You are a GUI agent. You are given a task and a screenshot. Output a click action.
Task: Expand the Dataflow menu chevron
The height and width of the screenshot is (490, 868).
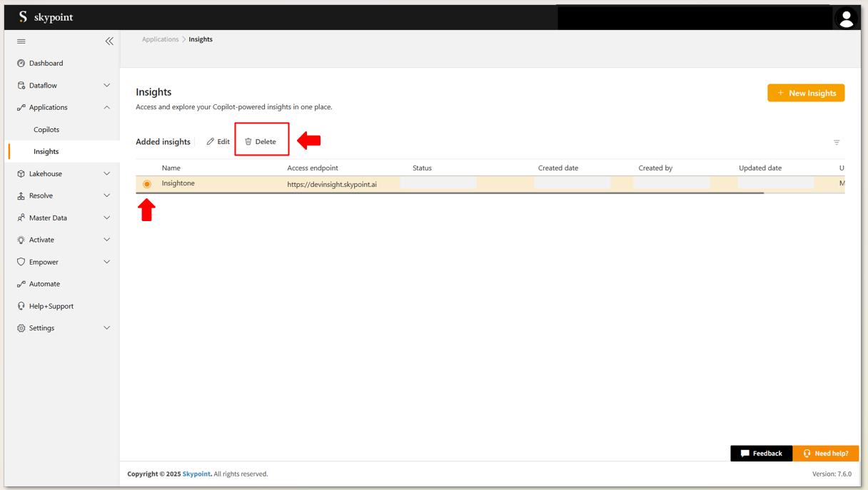(x=107, y=86)
